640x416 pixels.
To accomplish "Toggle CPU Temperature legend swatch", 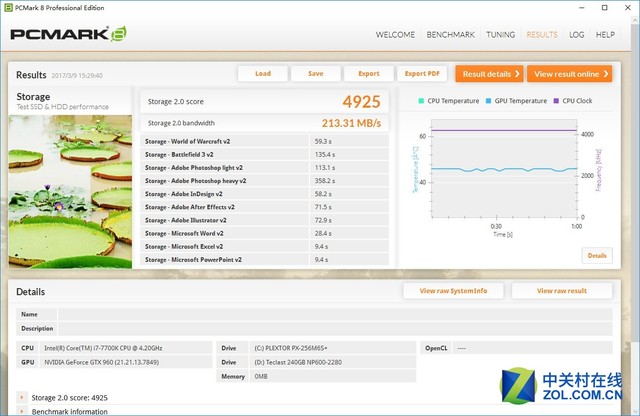I will coord(421,101).
